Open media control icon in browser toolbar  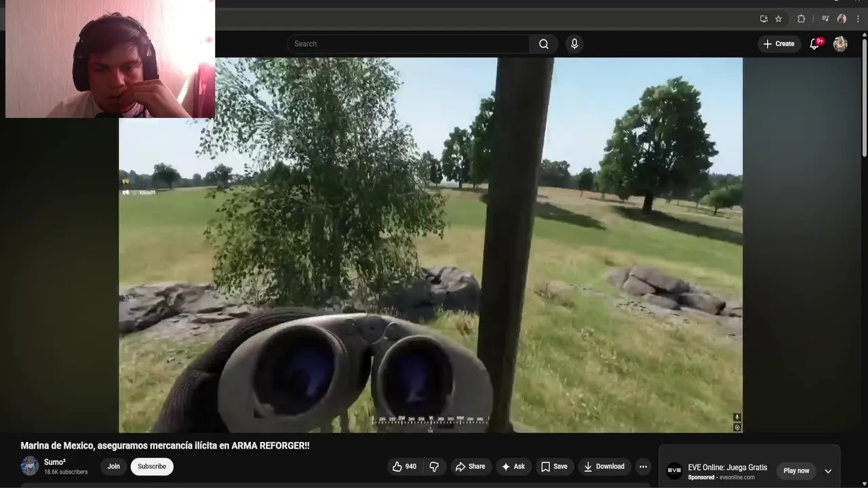click(x=825, y=19)
